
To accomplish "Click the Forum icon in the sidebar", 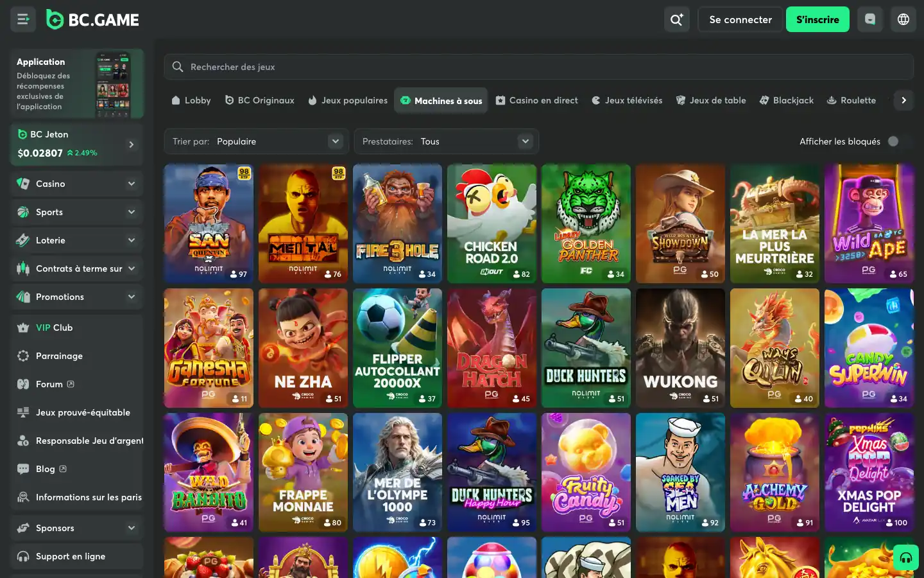I will click(x=23, y=384).
